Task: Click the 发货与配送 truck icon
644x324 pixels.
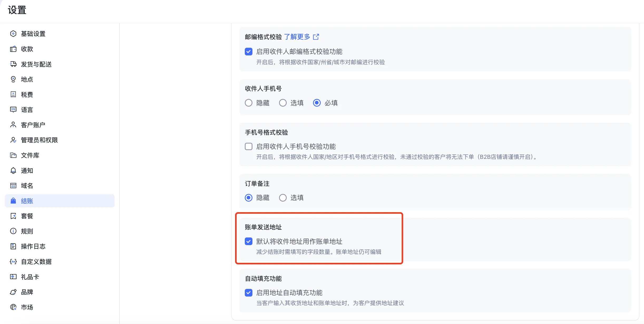Action: (13, 64)
